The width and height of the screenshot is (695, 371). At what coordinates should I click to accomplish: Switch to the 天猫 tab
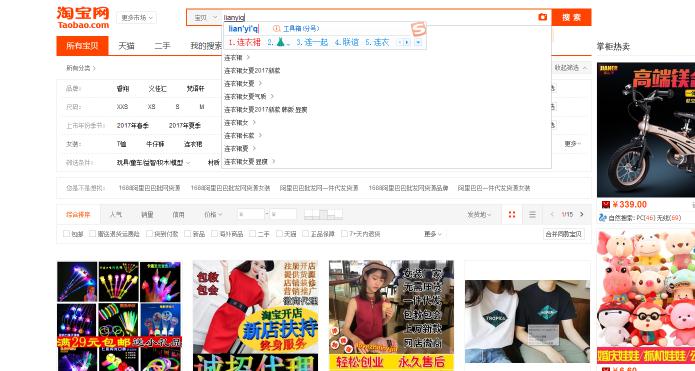click(126, 46)
